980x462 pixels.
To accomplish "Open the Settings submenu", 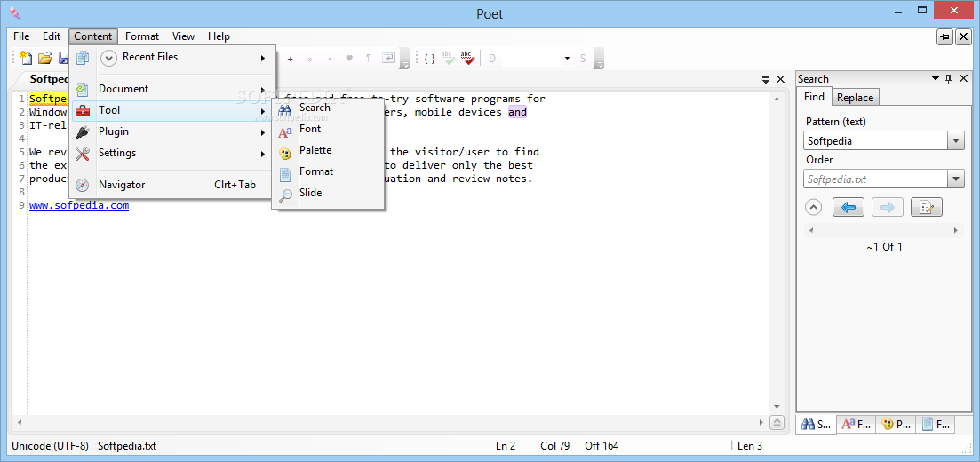I will 171,153.
